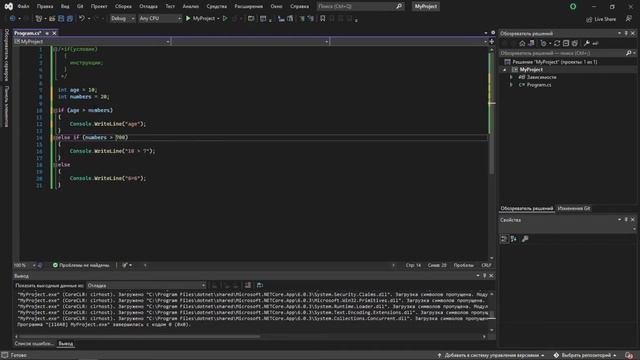Click Preview Selected Items icon in Solution Explorer
This screenshot has height=360, width=640.
click(596, 43)
